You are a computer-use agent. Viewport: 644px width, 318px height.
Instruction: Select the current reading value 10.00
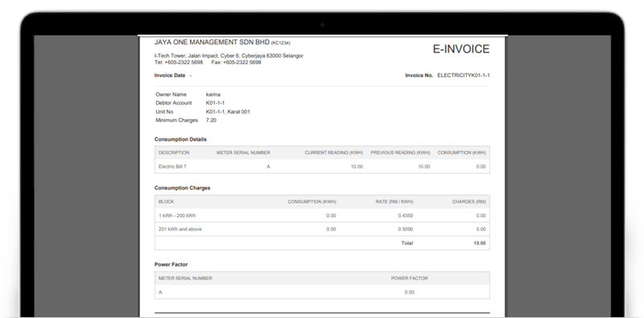pos(357,167)
